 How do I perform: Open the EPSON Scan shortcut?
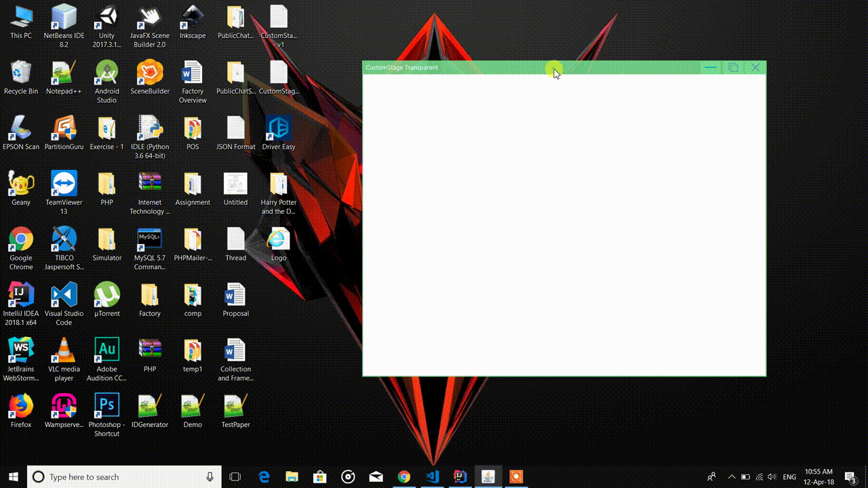(21, 133)
